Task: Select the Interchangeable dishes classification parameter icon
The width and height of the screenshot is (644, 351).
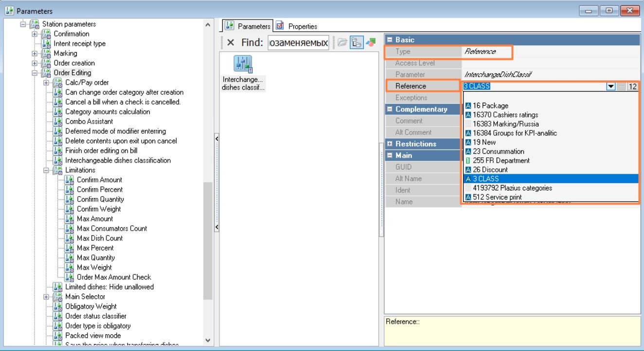Action: (243, 64)
